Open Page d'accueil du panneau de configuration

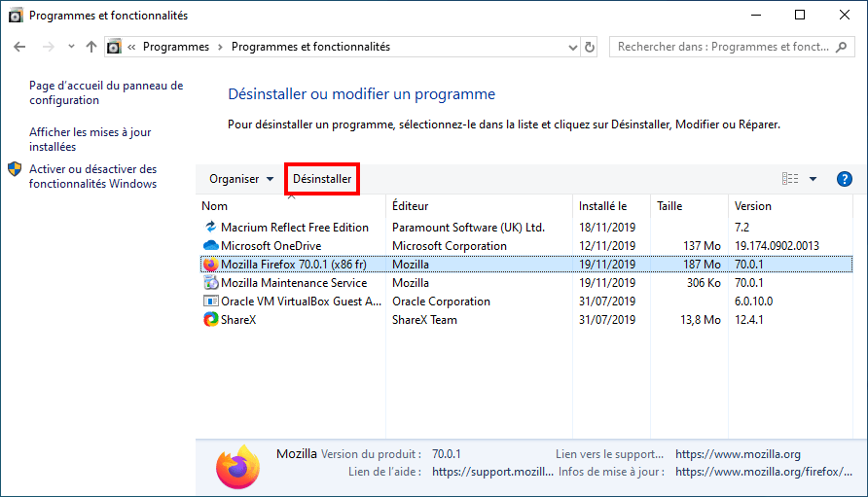106,93
